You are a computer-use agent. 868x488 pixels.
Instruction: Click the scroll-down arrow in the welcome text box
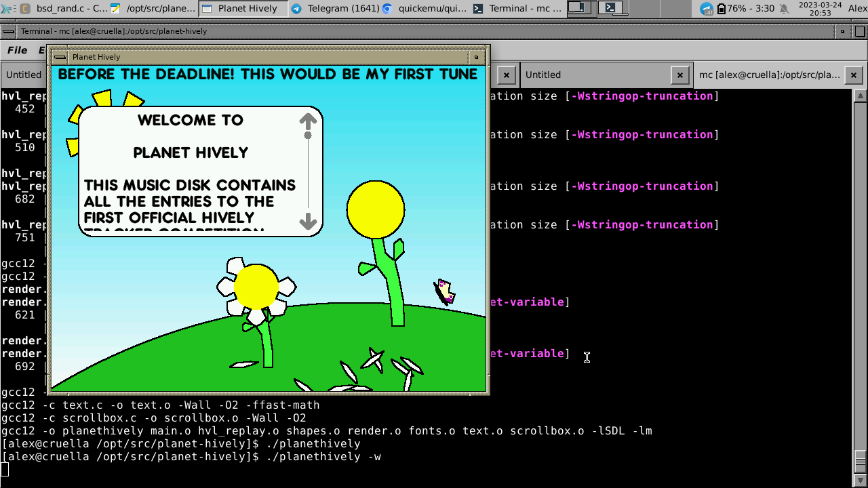pyautogui.click(x=308, y=222)
